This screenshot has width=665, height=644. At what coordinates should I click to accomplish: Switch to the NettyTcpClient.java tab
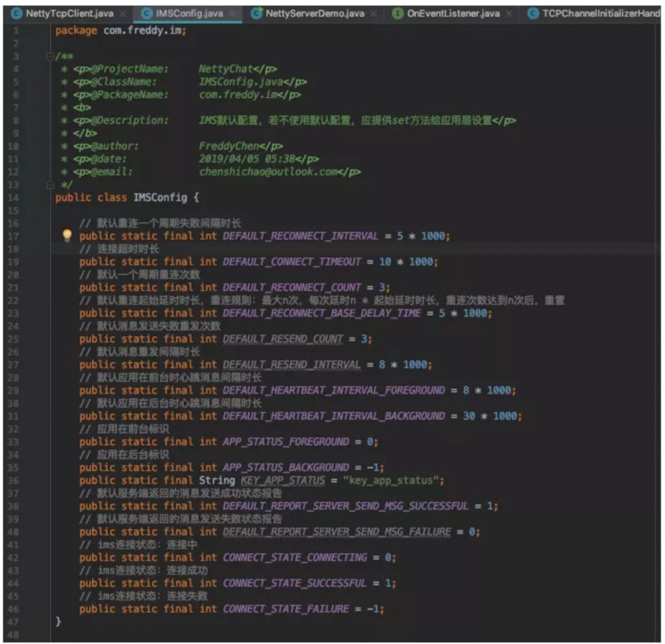[69, 13]
